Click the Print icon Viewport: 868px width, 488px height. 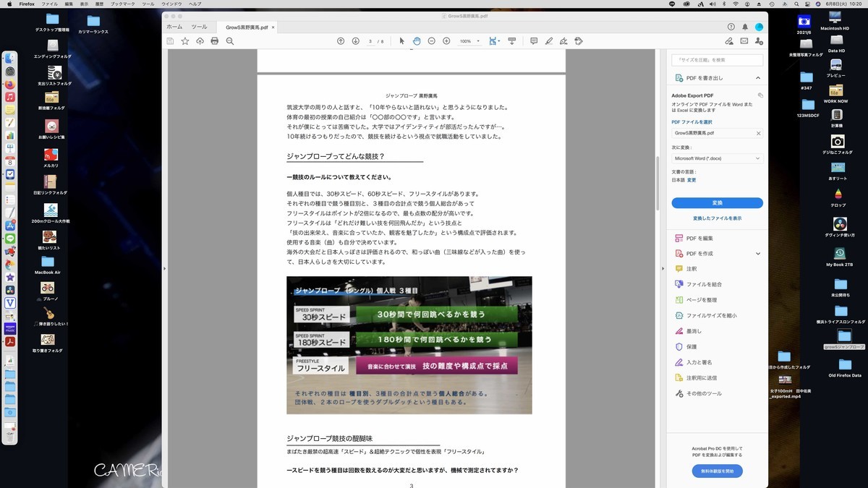pyautogui.click(x=215, y=41)
